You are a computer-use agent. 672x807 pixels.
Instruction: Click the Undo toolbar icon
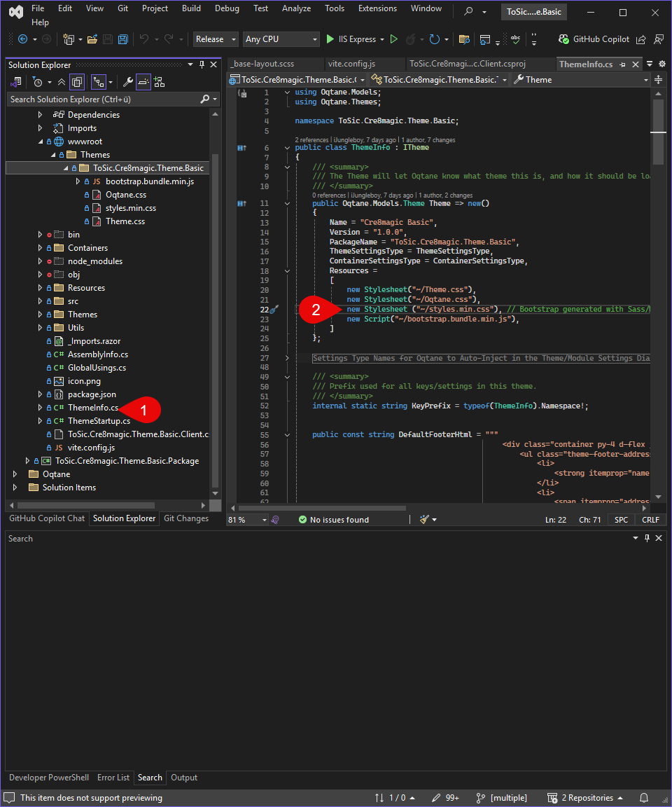144,39
